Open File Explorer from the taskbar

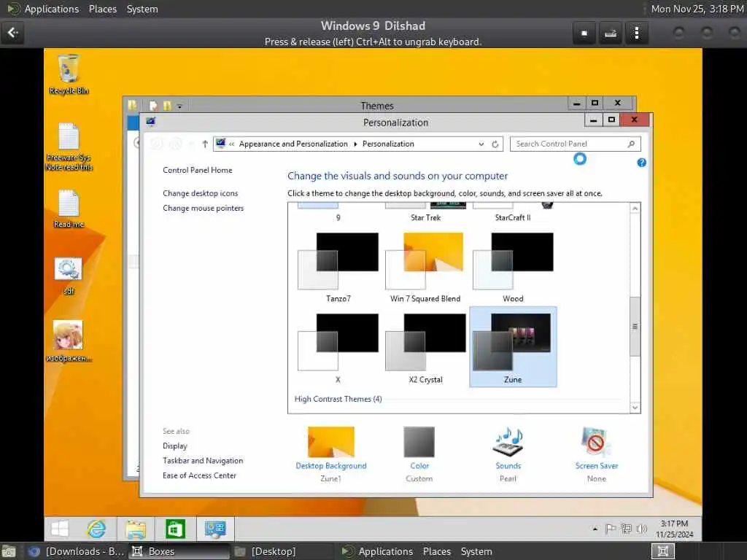pos(136,529)
